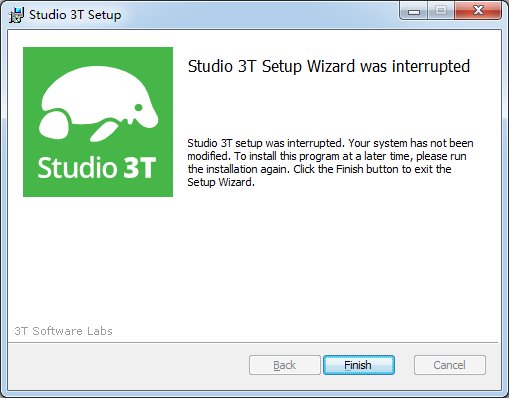This screenshot has width=509, height=398.
Task: Minimize the Studio 3T Setup window
Action: [x=414, y=11]
